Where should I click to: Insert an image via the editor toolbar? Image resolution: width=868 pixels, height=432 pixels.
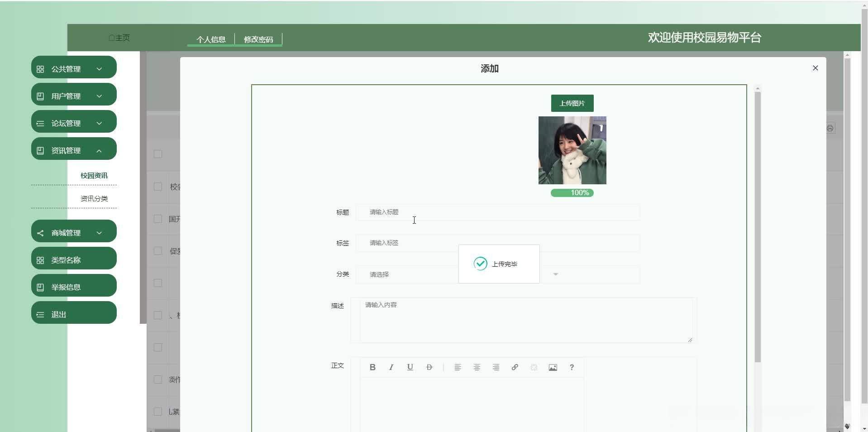point(553,367)
